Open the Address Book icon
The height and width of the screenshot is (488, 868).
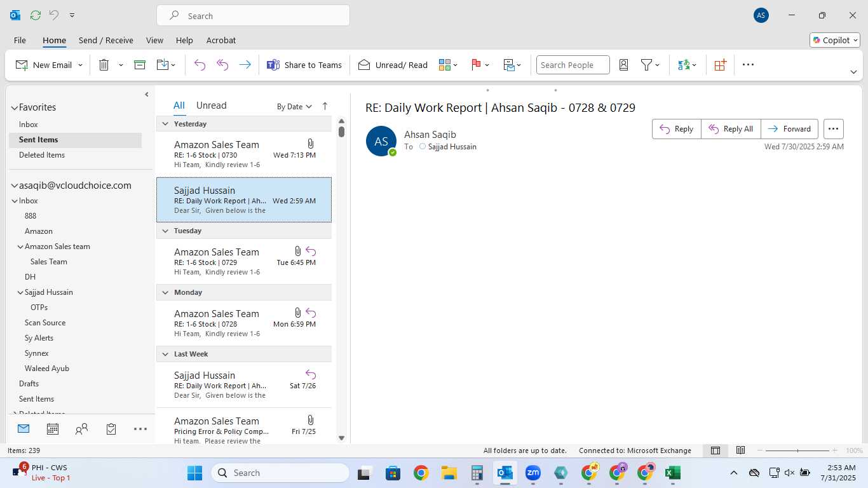(623, 65)
